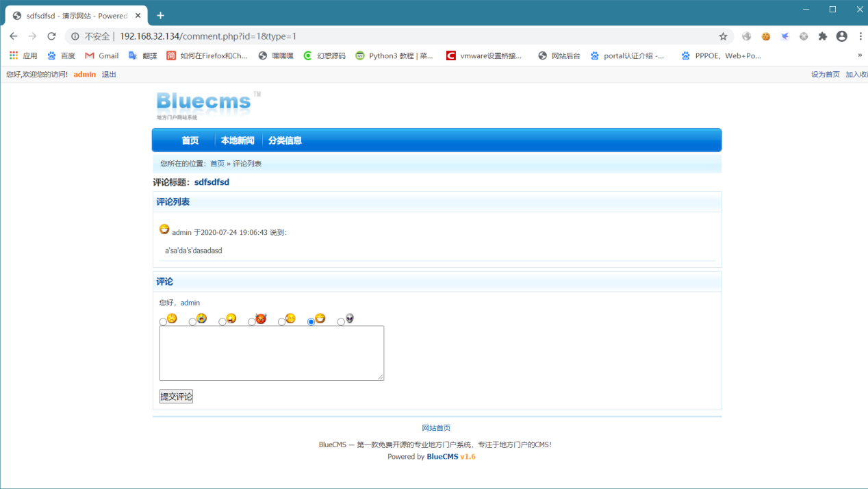The image size is (868, 489).
Task: Open a new tab with plus button
Action: pyautogui.click(x=160, y=15)
